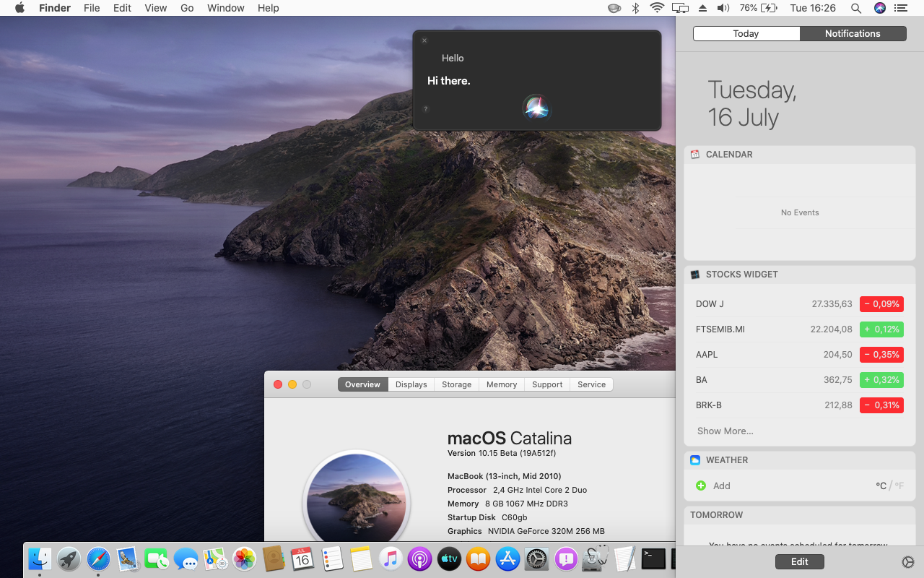Screen dimensions: 924x578
Task: Toggle the BRK-B change badge
Action: click(x=881, y=405)
